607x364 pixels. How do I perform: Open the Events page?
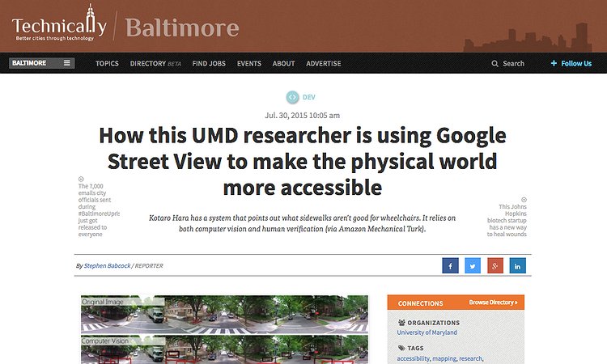249,63
